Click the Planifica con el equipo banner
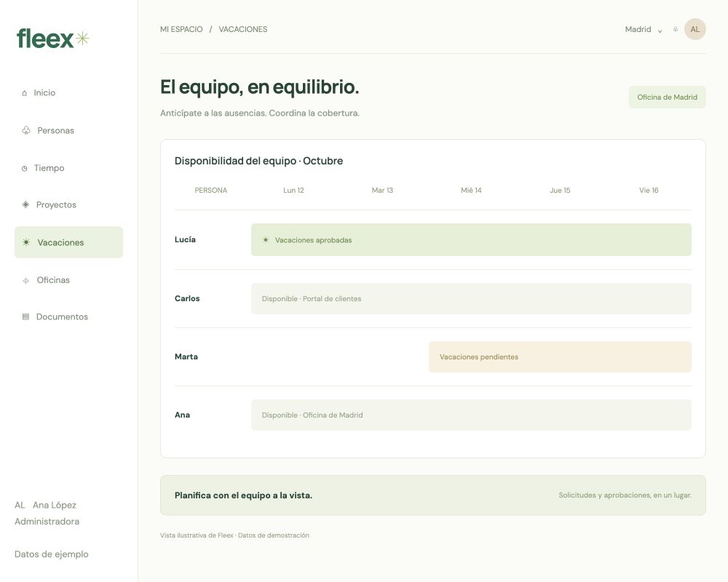728x582 pixels. [432, 495]
